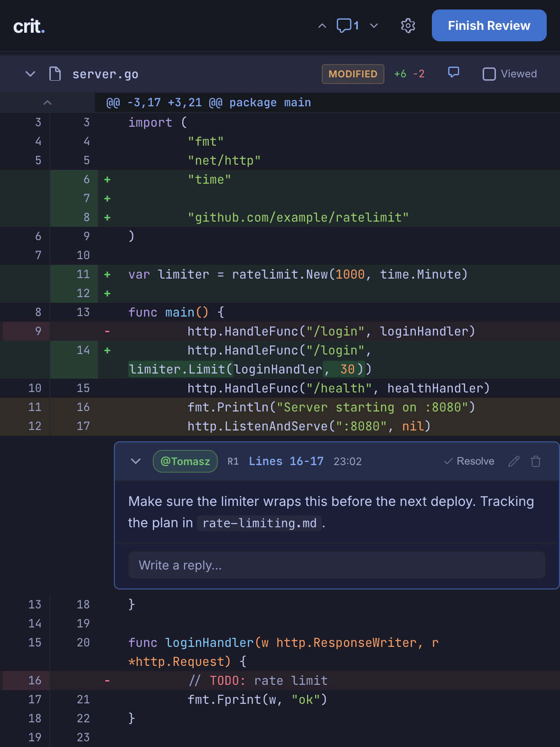Click hunk header @@ -3,17 +3,21 @@
560x747 pixels.
[209, 103]
